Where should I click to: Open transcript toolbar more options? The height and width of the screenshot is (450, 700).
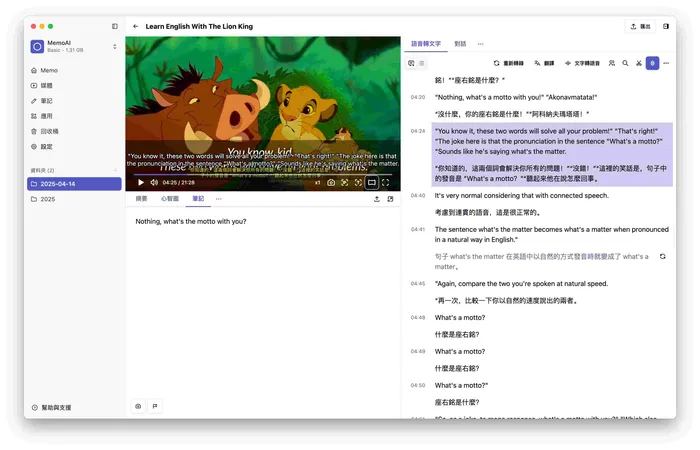pos(666,63)
